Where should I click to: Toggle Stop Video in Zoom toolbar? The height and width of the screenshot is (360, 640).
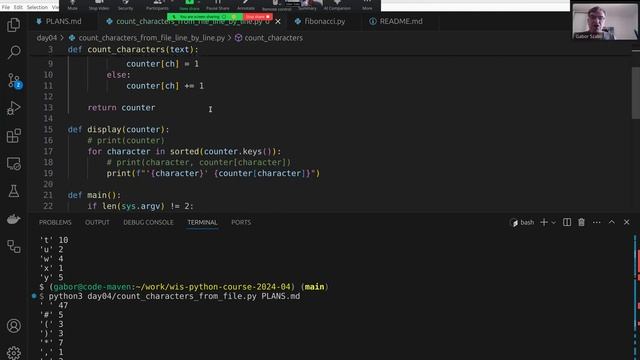click(x=99, y=5)
